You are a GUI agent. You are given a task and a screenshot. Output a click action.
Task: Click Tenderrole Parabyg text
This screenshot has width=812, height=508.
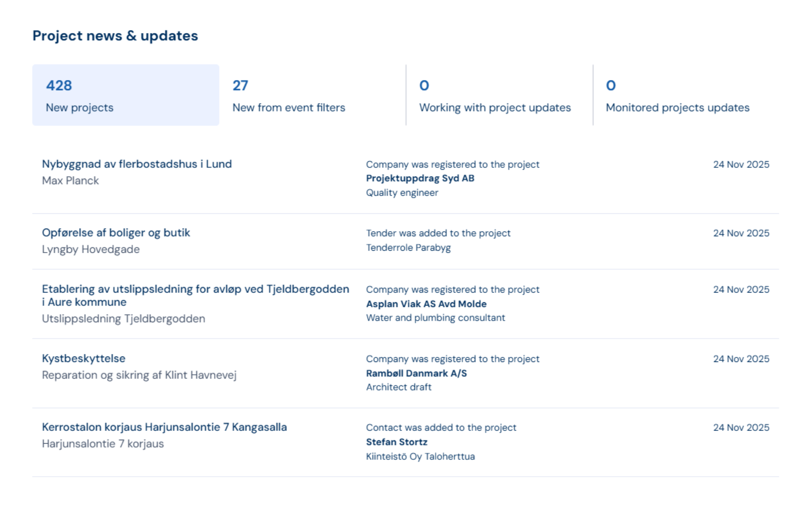[408, 247]
